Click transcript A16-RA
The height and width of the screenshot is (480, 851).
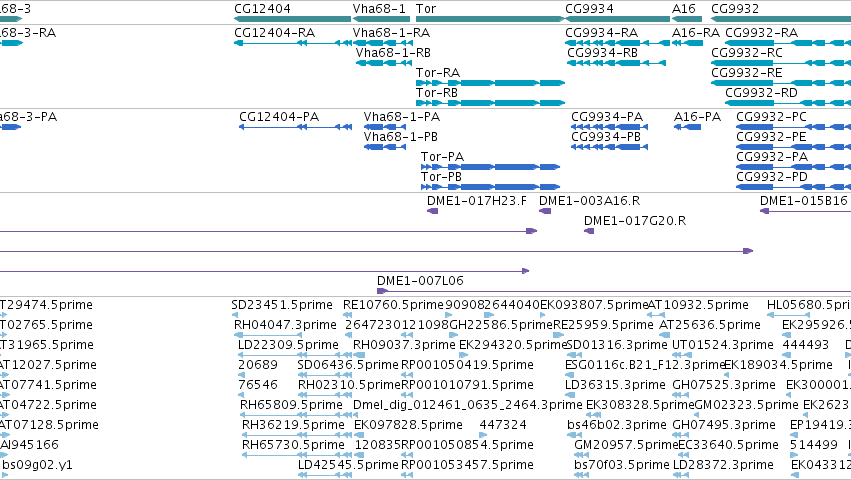(x=695, y=33)
